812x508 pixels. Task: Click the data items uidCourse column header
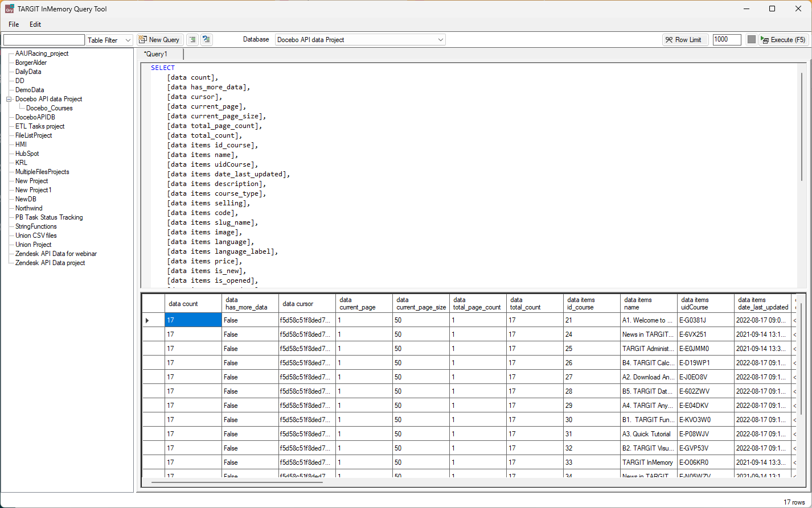[706, 303]
